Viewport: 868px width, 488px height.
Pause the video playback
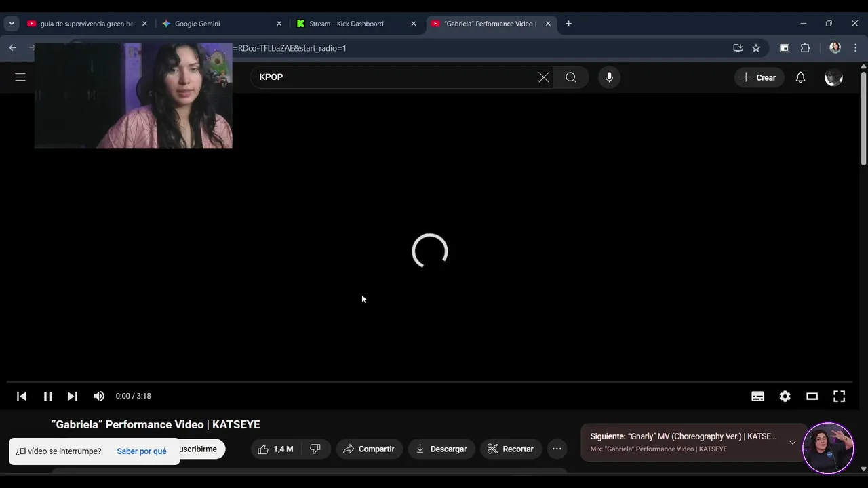point(47,396)
